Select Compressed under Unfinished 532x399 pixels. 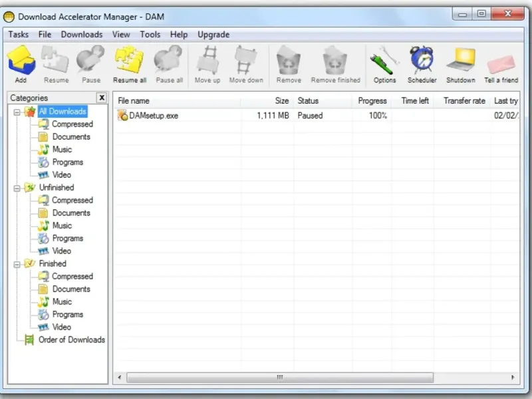(x=72, y=200)
